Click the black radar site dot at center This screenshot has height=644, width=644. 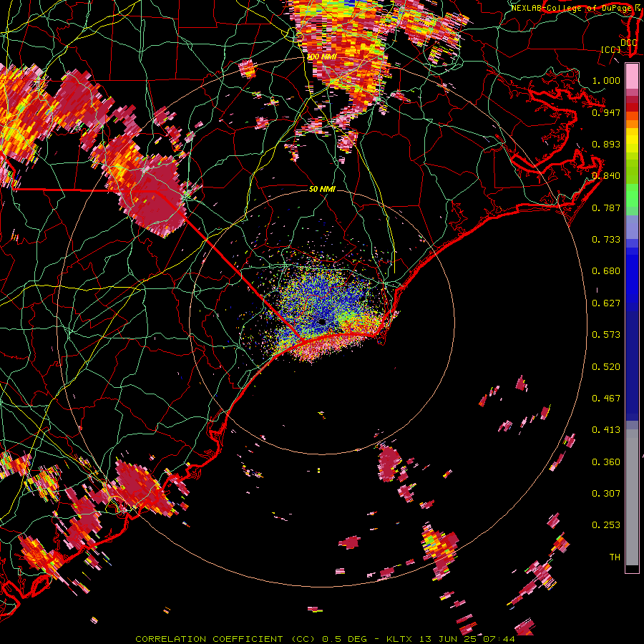click(321, 321)
